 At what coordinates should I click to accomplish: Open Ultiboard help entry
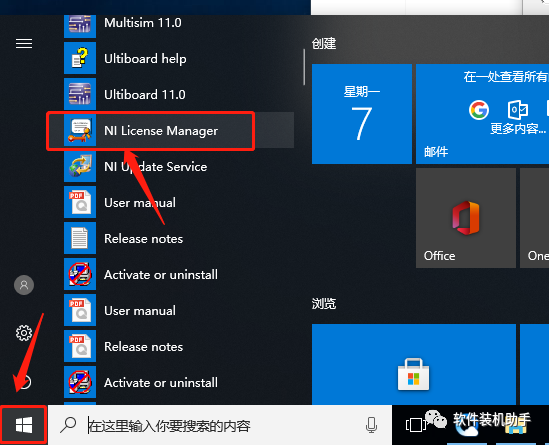(x=179, y=58)
